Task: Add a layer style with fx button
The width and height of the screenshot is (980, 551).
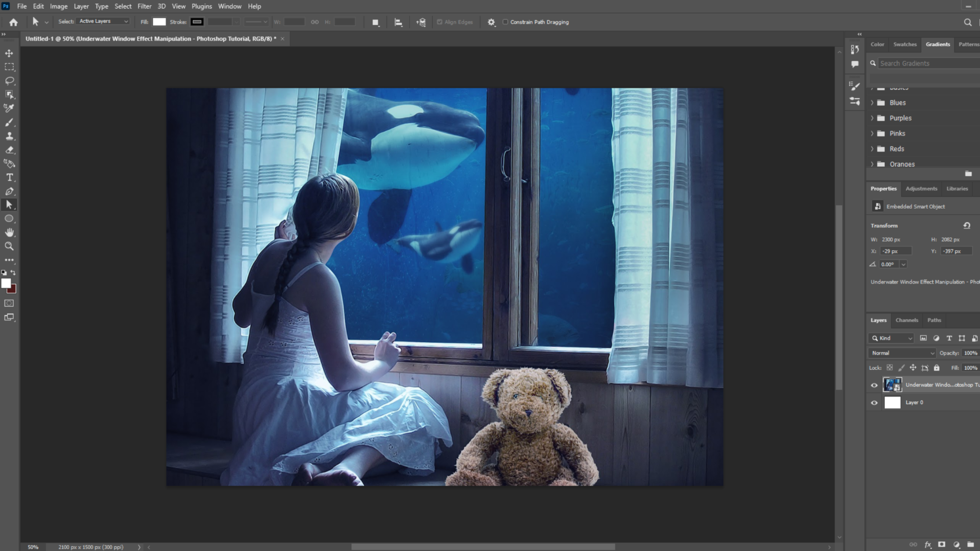Action: tap(928, 545)
